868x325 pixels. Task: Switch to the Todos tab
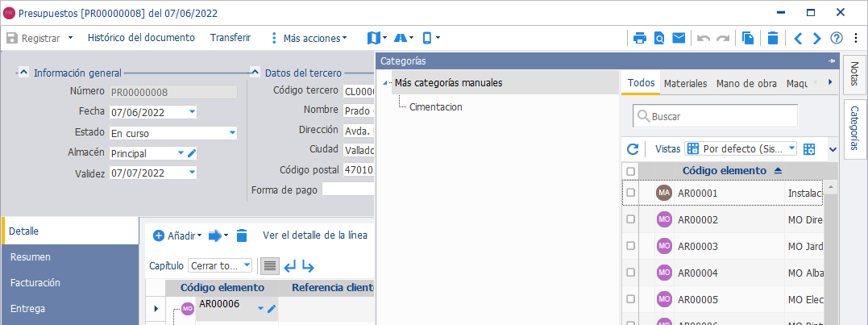coord(642,83)
